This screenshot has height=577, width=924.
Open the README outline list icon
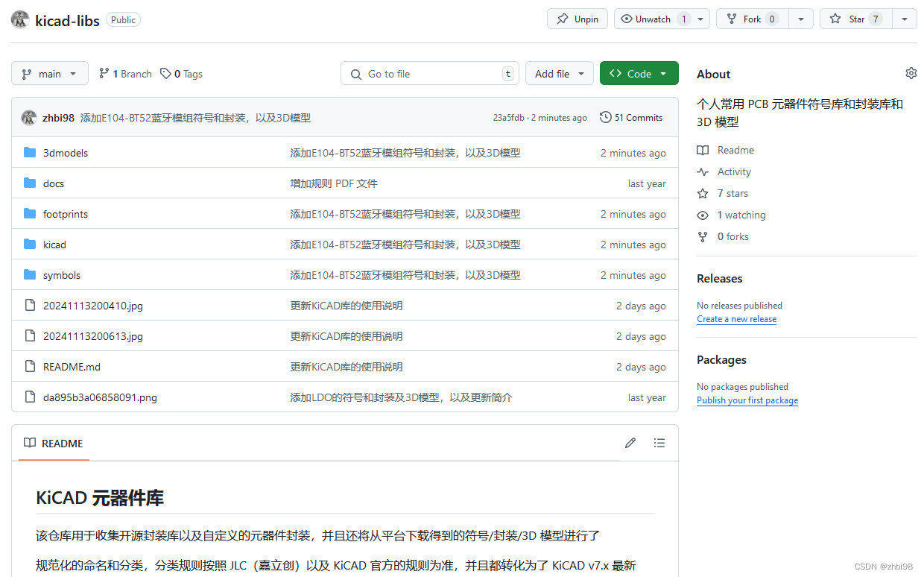(x=659, y=443)
